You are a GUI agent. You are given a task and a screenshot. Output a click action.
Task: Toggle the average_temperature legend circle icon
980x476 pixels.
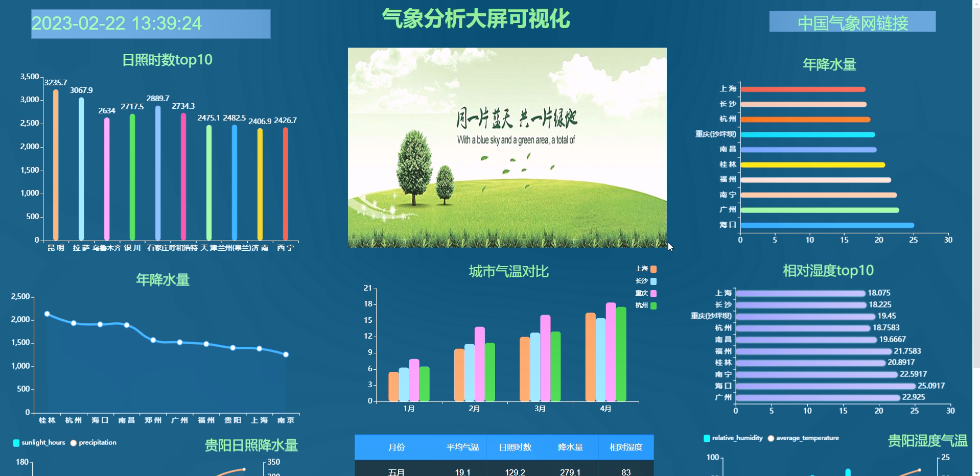772,438
